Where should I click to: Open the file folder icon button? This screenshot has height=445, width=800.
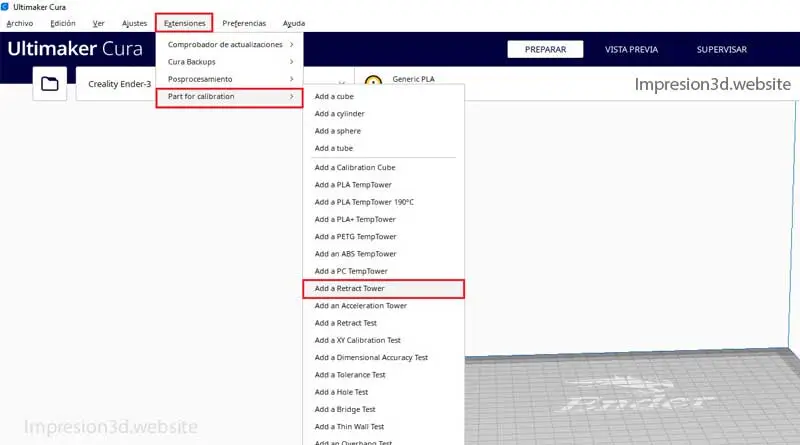coord(49,84)
